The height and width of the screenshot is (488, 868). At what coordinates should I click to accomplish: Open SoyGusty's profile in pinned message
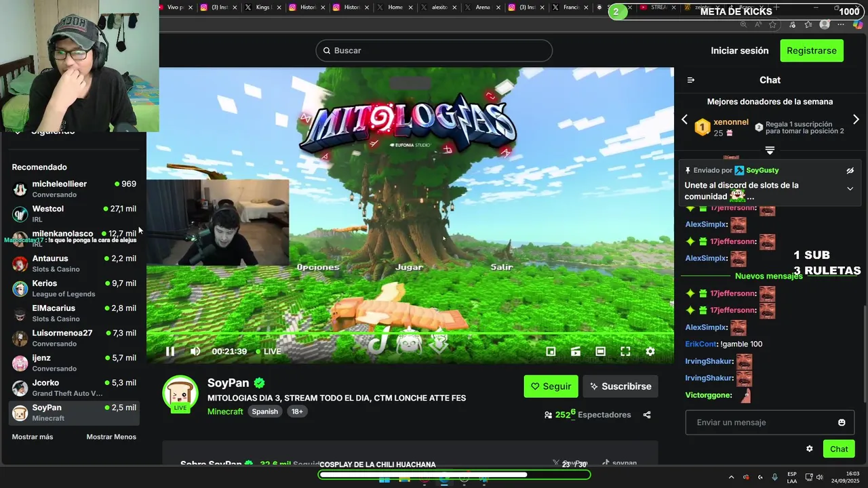pyautogui.click(x=762, y=170)
